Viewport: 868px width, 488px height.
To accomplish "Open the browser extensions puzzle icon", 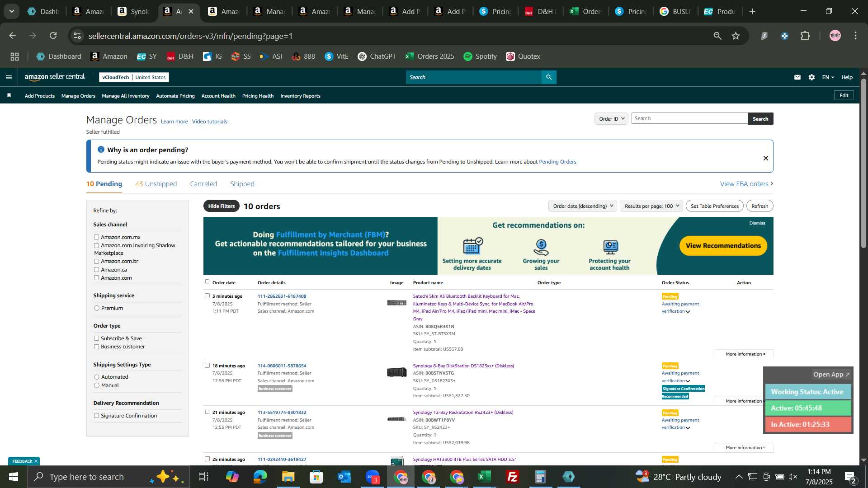I will point(805,36).
